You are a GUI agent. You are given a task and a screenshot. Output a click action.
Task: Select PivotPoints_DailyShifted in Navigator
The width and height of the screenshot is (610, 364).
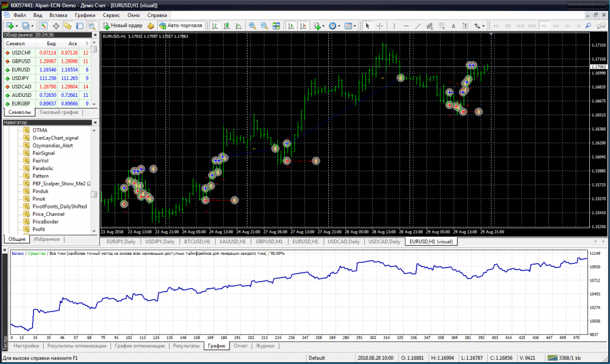59,207
